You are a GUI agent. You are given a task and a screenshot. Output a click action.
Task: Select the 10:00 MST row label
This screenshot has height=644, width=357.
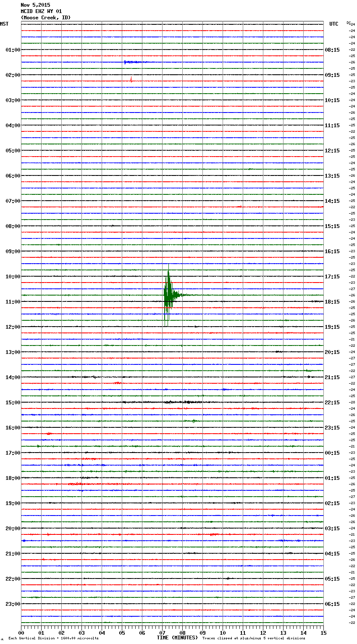[x=13, y=276]
